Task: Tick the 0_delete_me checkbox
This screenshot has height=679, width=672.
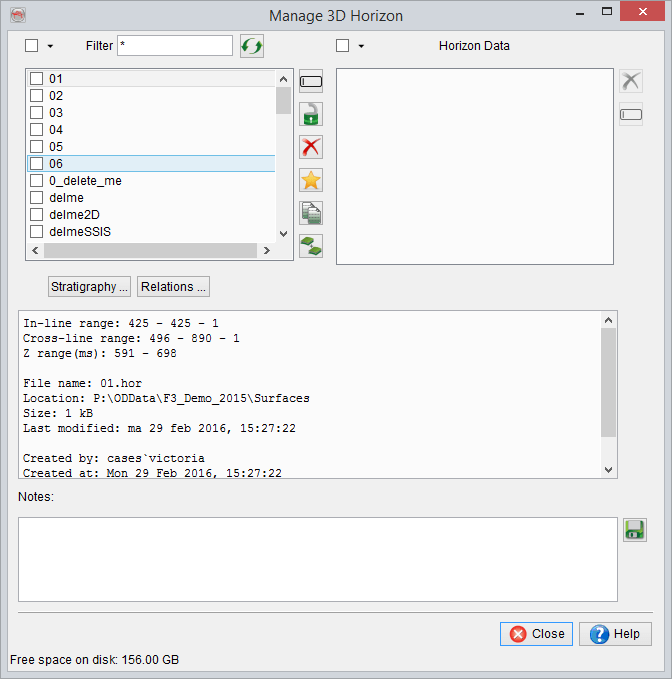Action: (36, 181)
